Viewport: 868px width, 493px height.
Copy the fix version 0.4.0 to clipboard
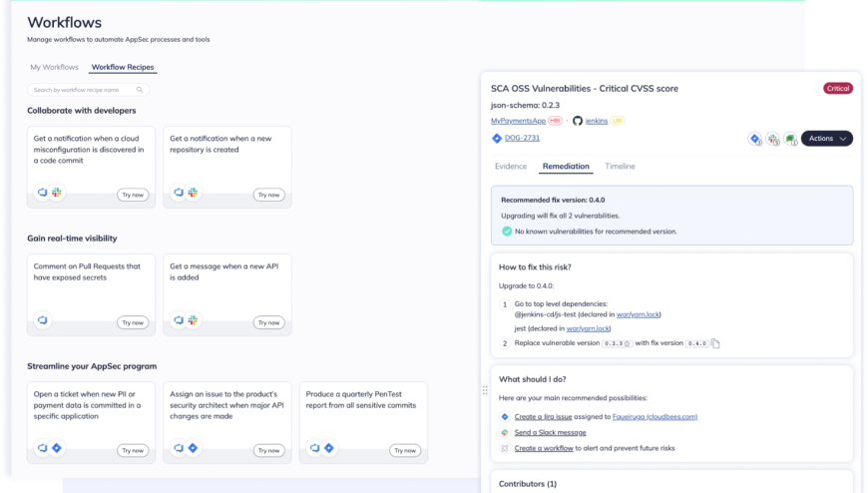715,343
